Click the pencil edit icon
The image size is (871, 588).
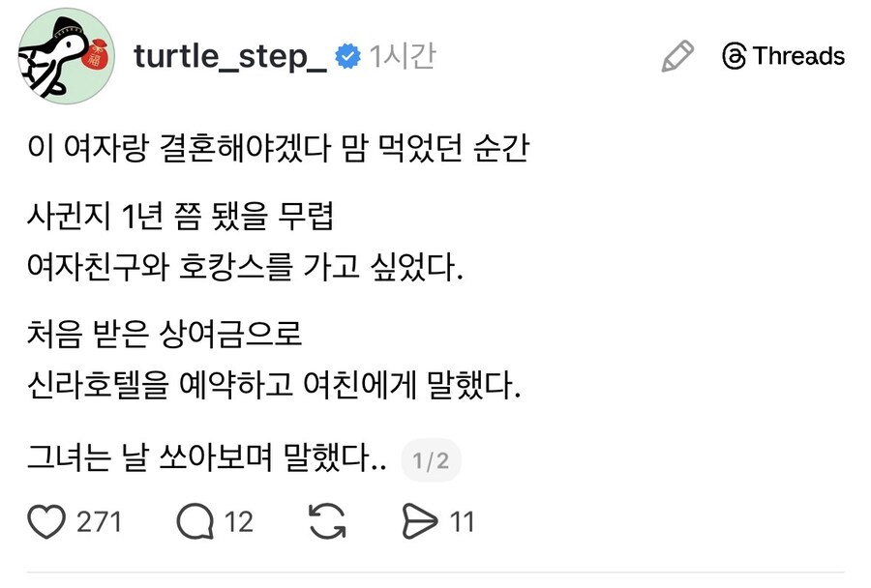pyautogui.click(x=677, y=56)
